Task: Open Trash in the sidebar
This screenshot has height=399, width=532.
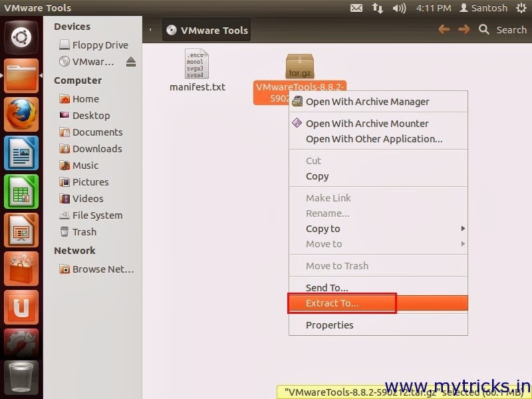Action: pos(78,231)
